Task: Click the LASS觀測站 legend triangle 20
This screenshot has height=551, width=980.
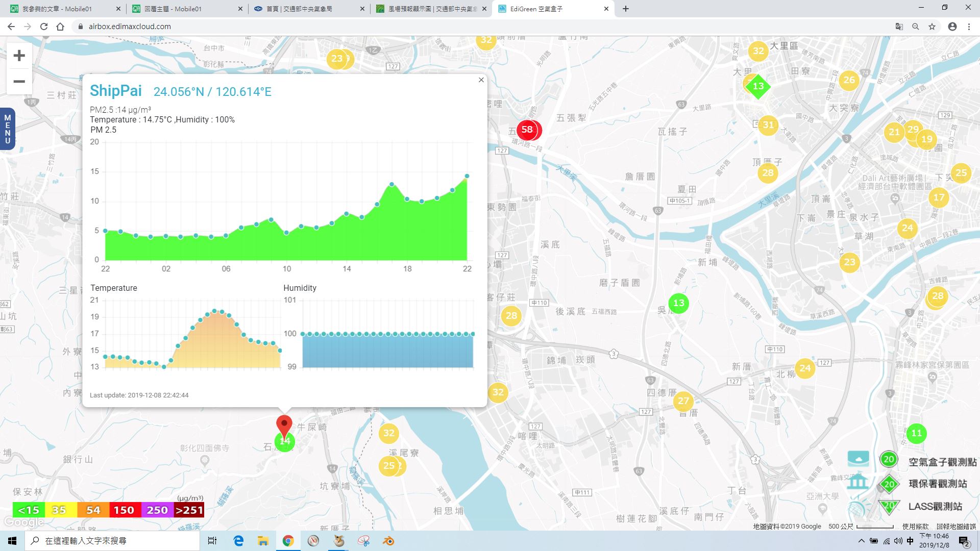Action: (889, 507)
